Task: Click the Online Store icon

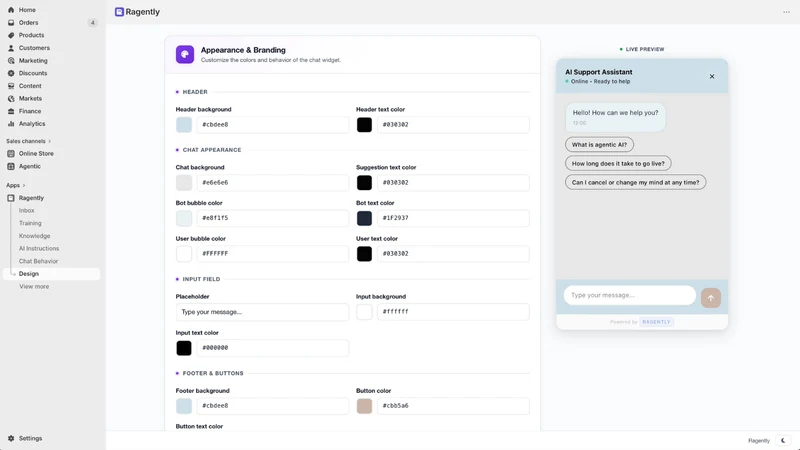Action: (11, 154)
